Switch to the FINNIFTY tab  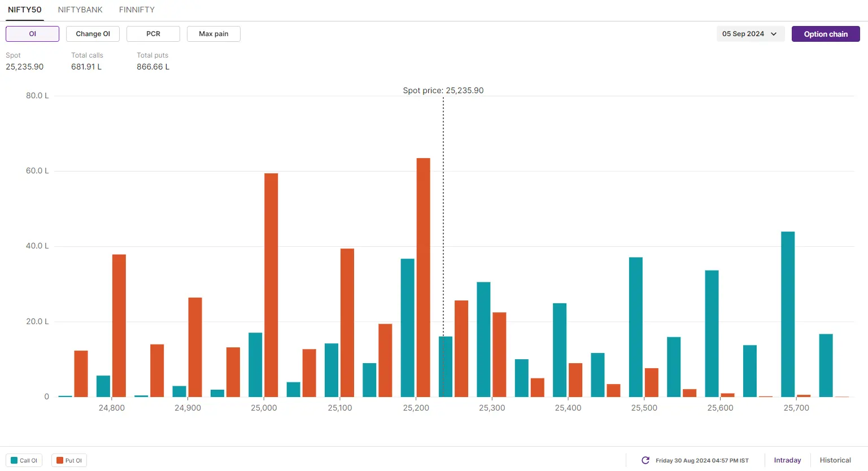tap(137, 10)
